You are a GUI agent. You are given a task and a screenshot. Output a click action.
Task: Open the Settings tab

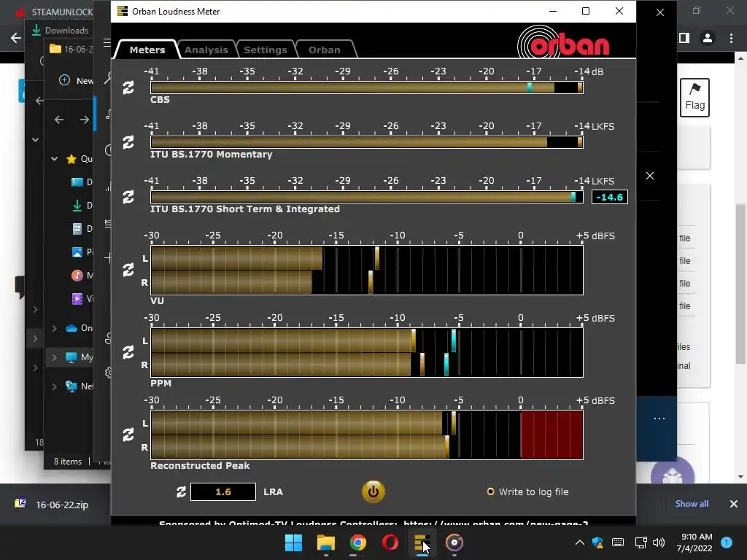pyautogui.click(x=266, y=50)
